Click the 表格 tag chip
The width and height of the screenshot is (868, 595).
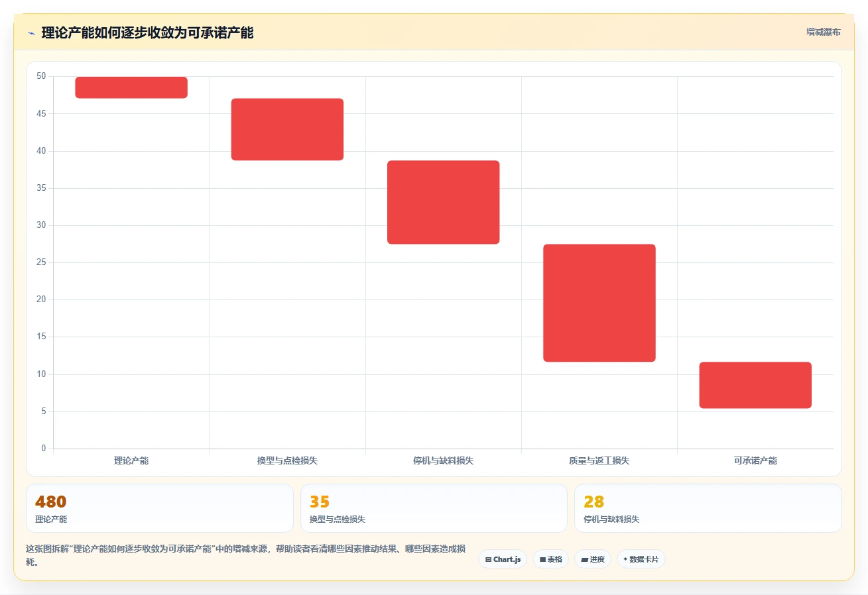550,559
